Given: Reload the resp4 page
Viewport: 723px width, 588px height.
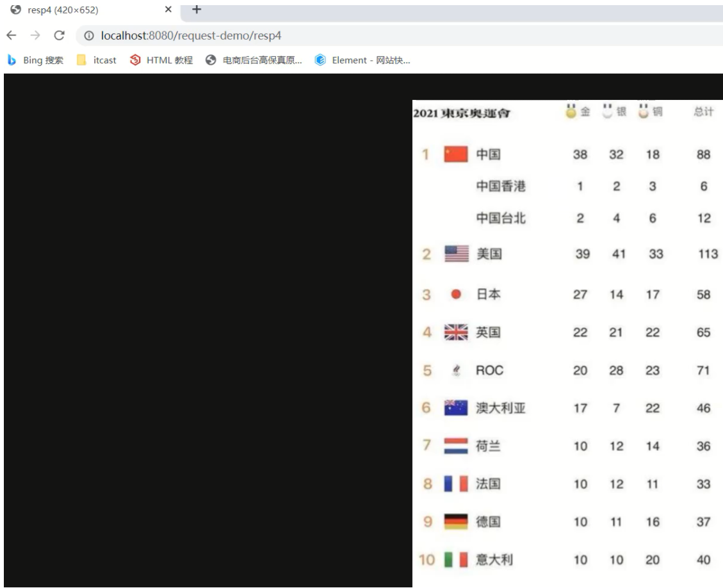Looking at the screenshot, I should (59, 35).
